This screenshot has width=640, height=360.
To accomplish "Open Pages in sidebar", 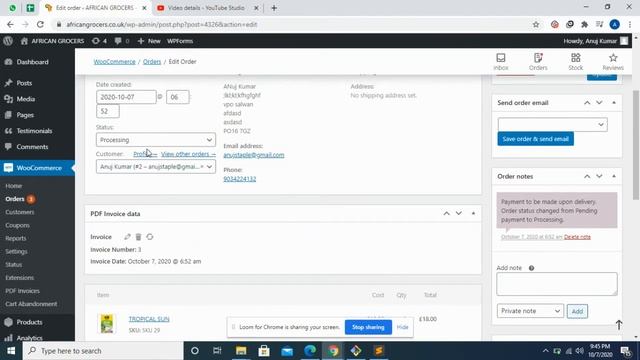I will [25, 115].
